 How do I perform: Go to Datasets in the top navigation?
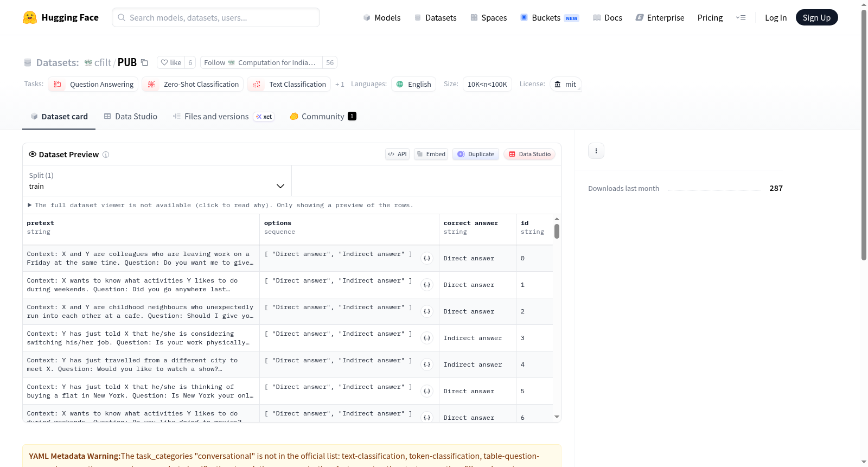point(435,17)
